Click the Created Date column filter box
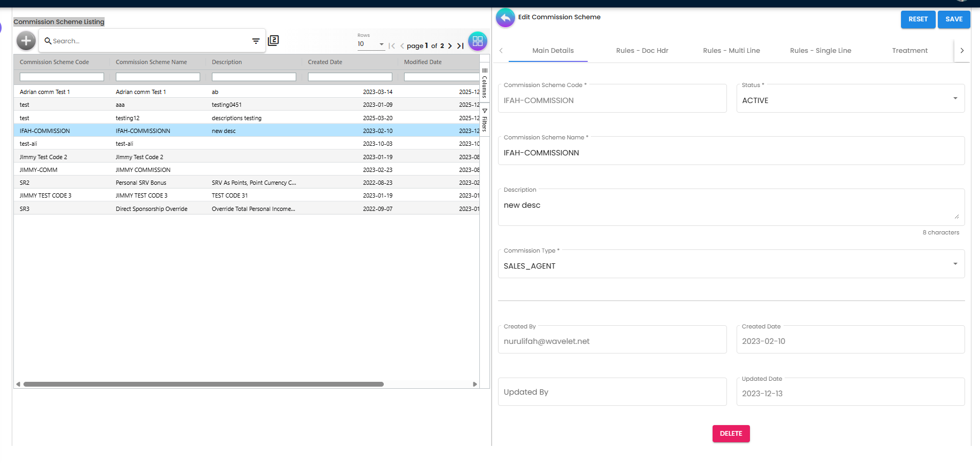Screen dimensions: 980x463 pos(350,77)
